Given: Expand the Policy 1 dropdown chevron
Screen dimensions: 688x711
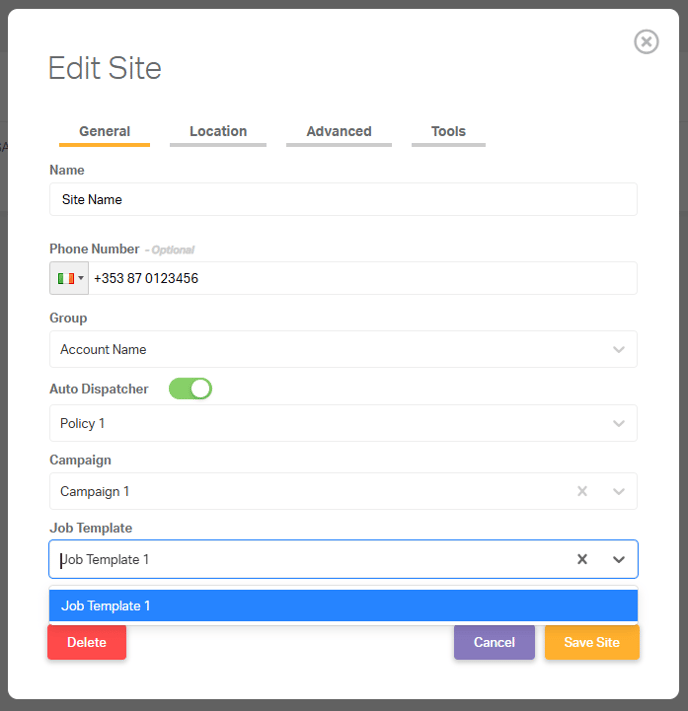Looking at the screenshot, I should coord(619,424).
